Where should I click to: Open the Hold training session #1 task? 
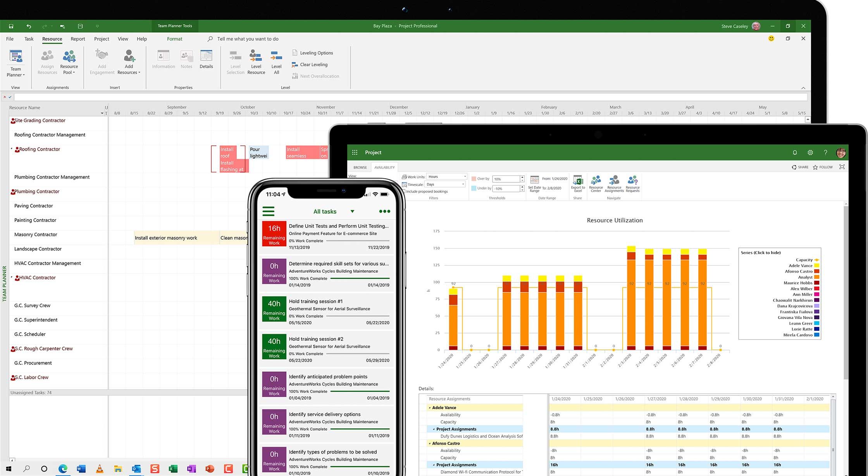(328, 312)
